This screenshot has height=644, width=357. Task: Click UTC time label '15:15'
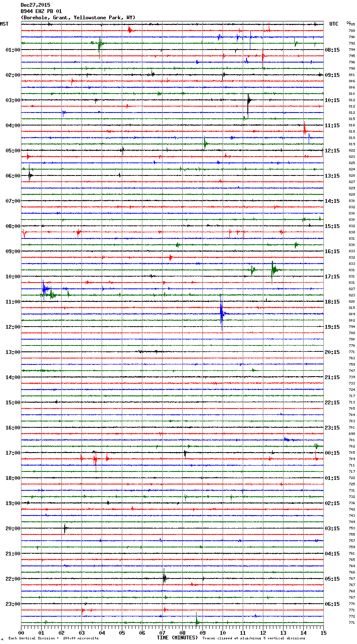pos(332,226)
